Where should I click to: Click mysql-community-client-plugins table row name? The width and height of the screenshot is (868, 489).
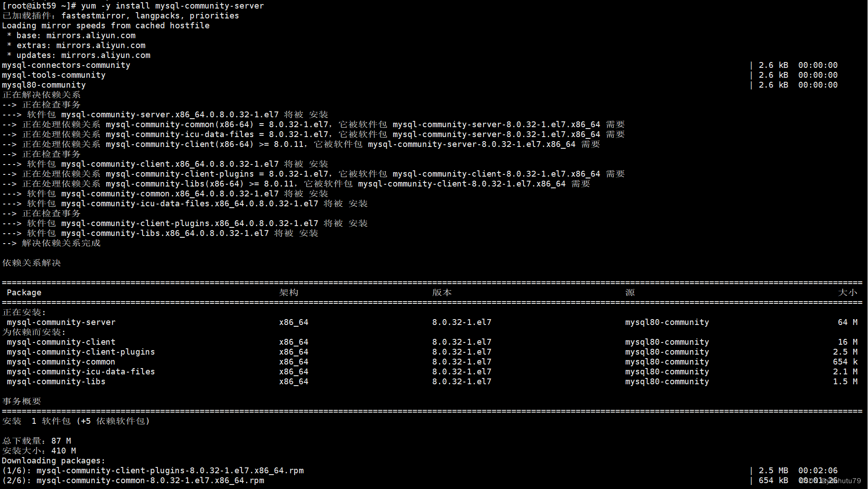(81, 352)
